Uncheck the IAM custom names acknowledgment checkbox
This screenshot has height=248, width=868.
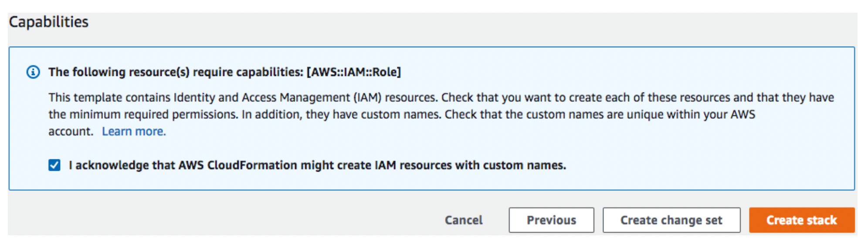(x=54, y=165)
